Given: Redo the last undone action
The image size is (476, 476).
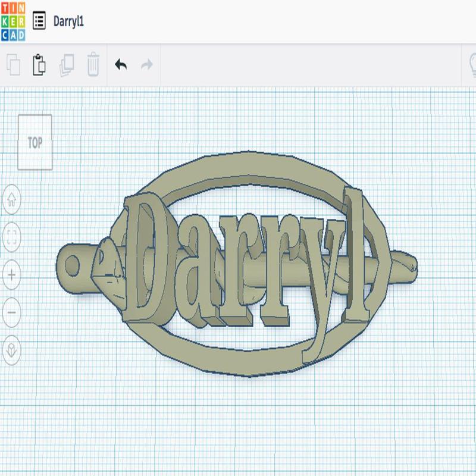Looking at the screenshot, I should pyautogui.click(x=147, y=65).
